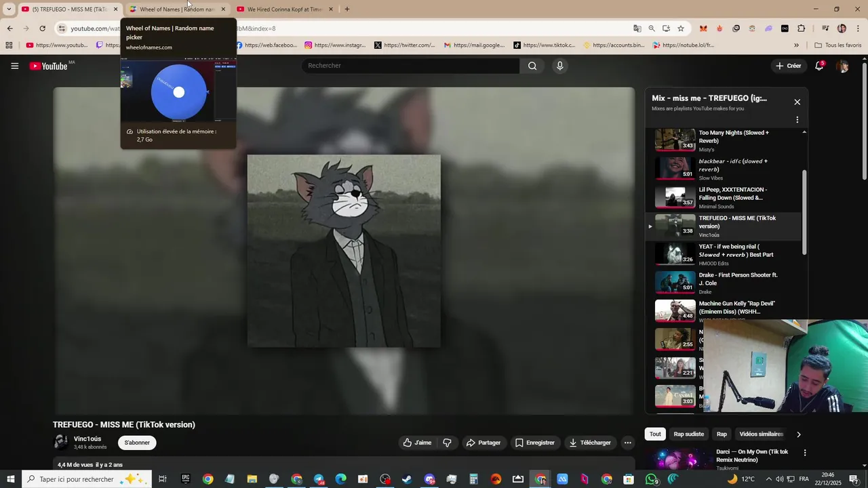
Task: Click the Télécharger button
Action: 590,443
